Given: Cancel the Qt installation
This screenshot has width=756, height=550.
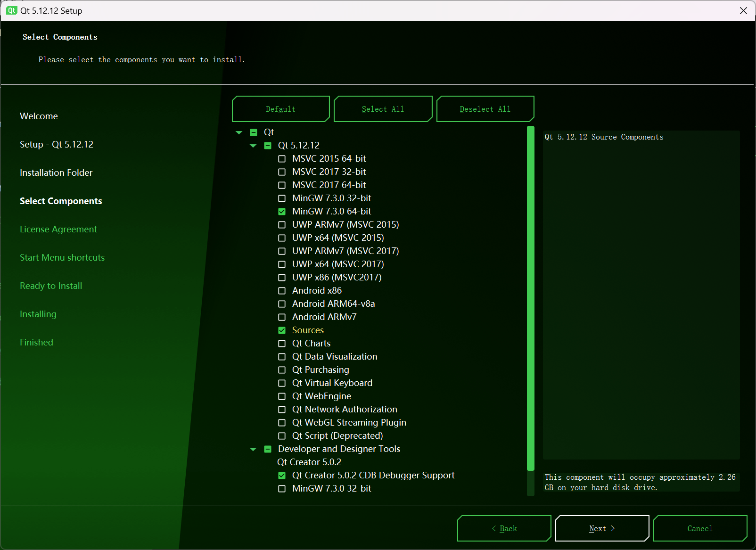Looking at the screenshot, I should [700, 528].
